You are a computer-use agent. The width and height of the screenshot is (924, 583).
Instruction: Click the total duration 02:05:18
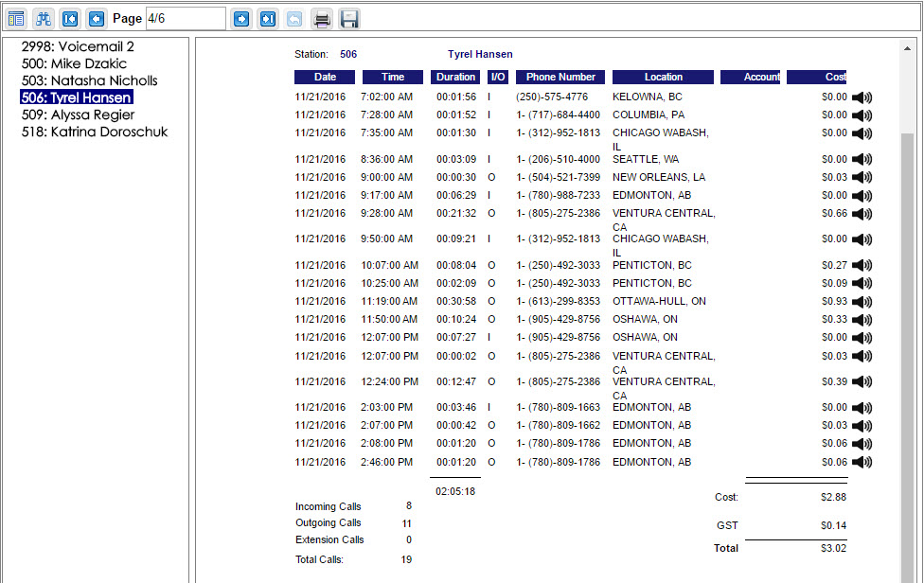pos(455,492)
